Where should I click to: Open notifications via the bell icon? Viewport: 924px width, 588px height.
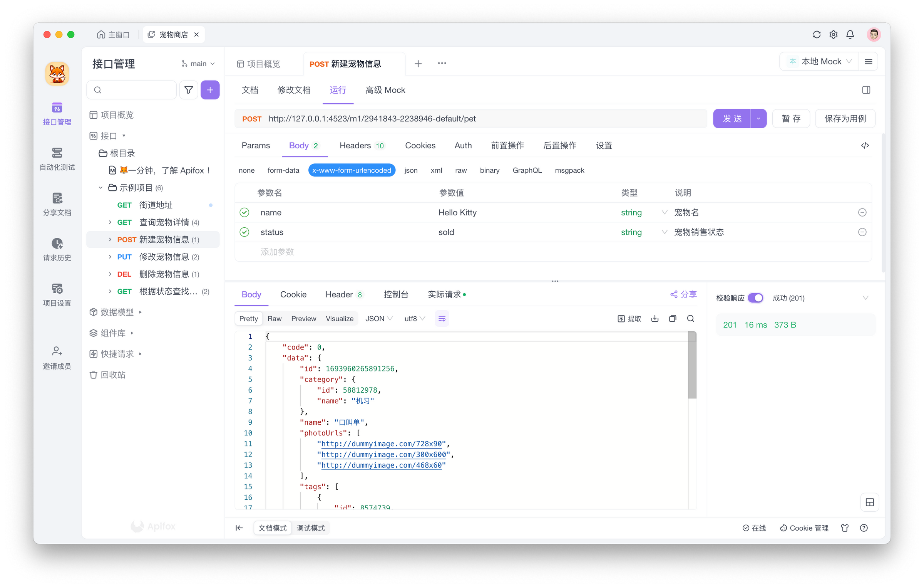(x=850, y=34)
